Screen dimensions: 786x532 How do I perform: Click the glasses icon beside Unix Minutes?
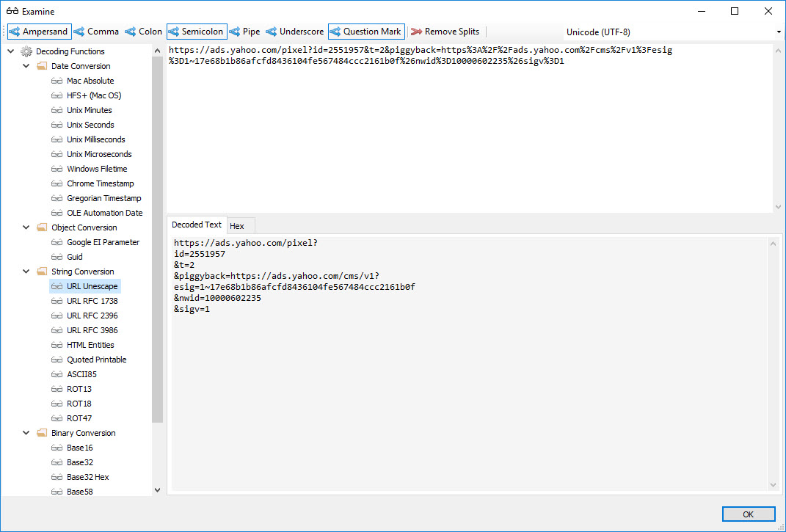57,110
